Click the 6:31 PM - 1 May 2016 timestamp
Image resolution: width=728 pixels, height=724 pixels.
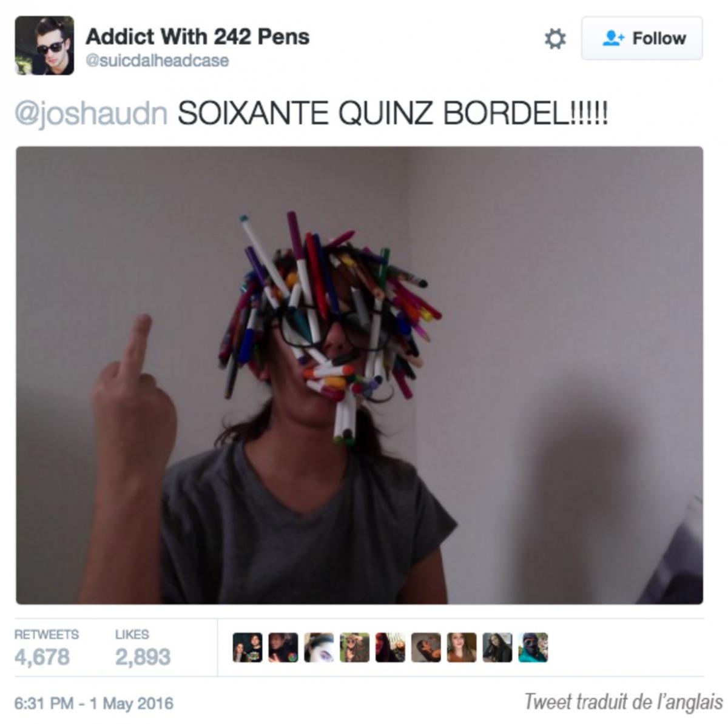point(94,703)
